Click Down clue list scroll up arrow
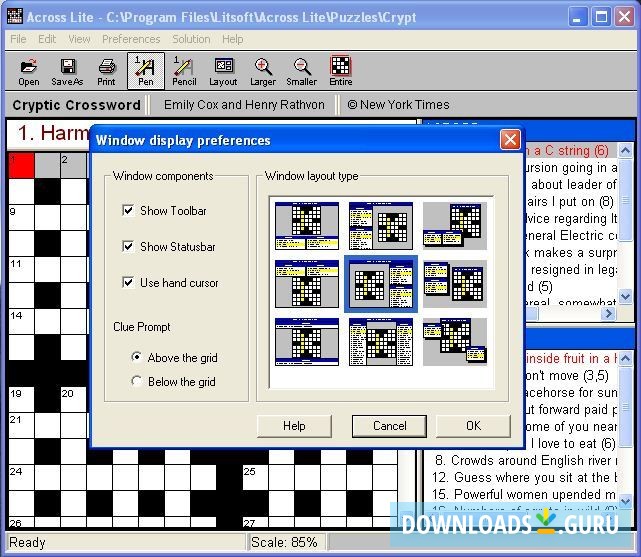The width and height of the screenshot is (641, 557). 625,358
